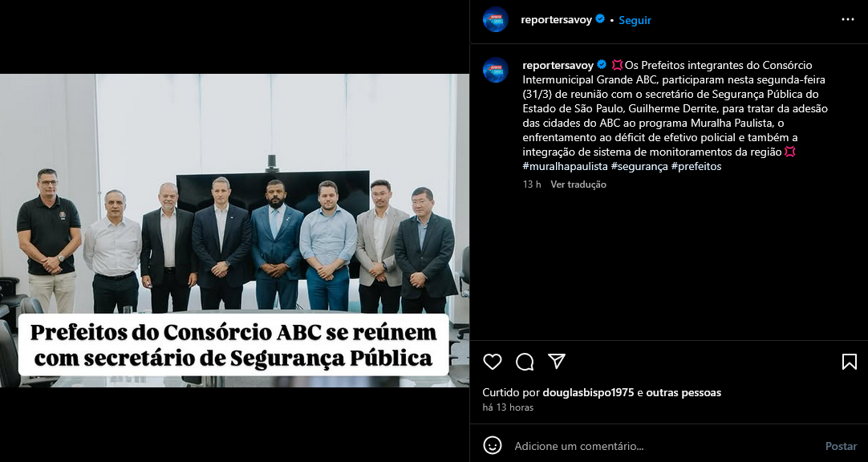Open the three-dot more options menu
The image size is (868, 462).
click(847, 19)
